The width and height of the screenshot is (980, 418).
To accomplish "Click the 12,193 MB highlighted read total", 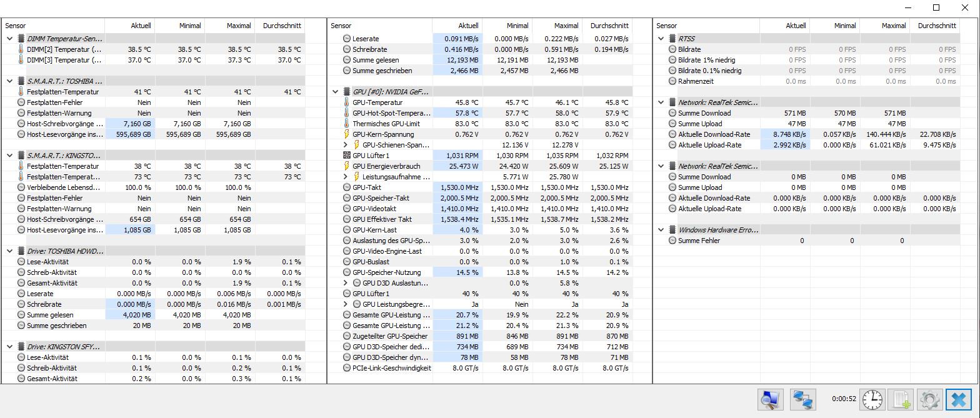I will click(x=463, y=60).
